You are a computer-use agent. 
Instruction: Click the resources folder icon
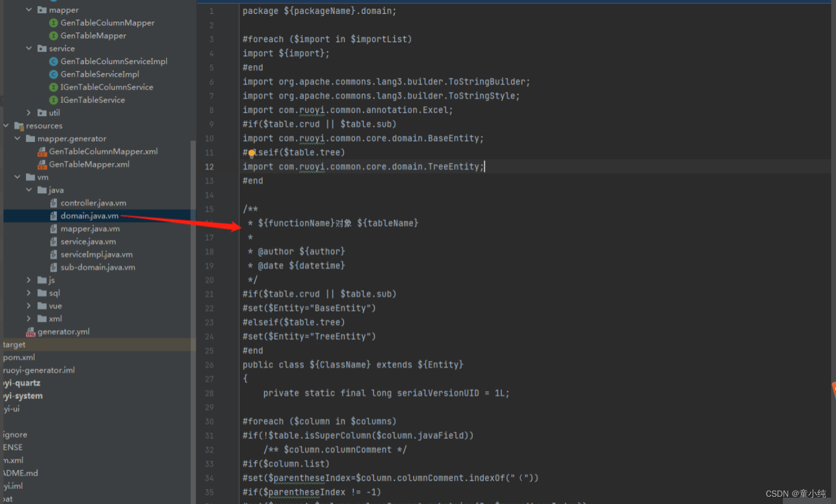[19, 126]
